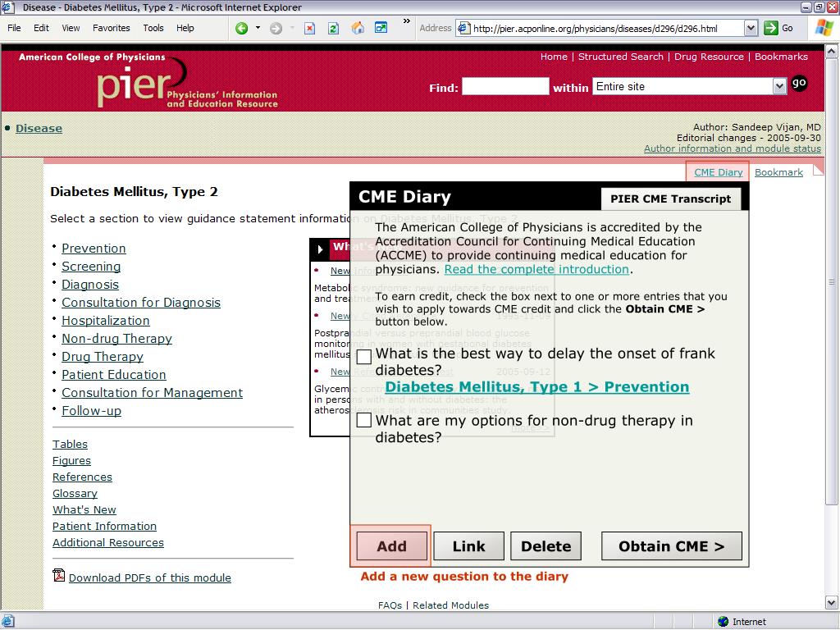
Task: Click the Obtain CME > button
Action: [x=672, y=546]
